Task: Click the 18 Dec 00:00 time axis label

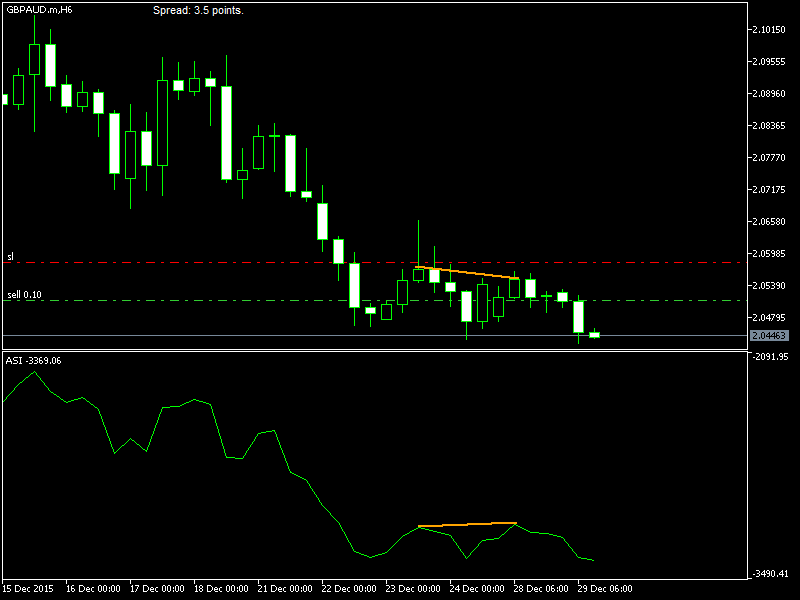Action: click(x=221, y=588)
